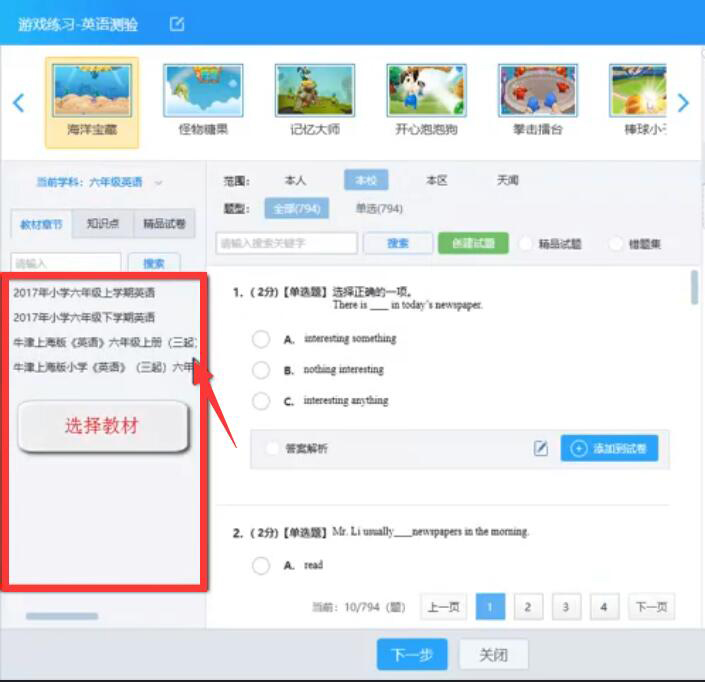Screen dimensions: 705x682
Task: Open the 精品试卷 tab
Action: tap(164, 223)
